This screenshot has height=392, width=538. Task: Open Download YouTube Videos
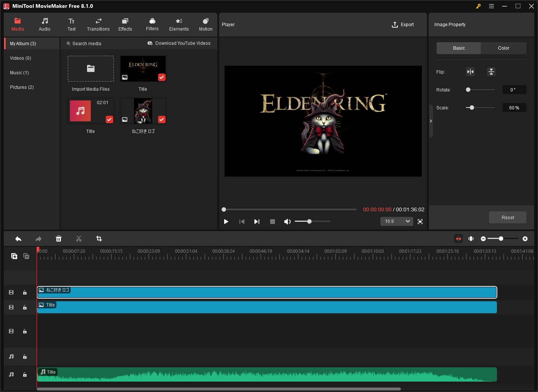(179, 43)
